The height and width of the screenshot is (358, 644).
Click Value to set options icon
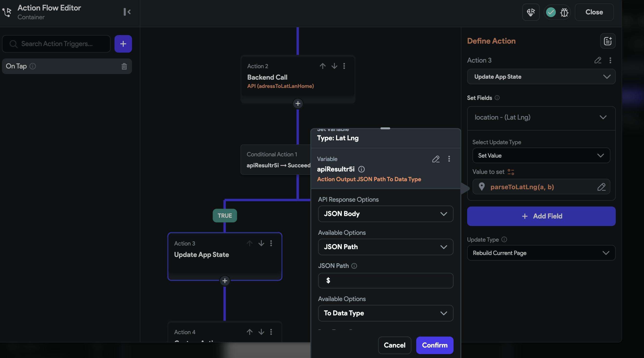coord(511,172)
